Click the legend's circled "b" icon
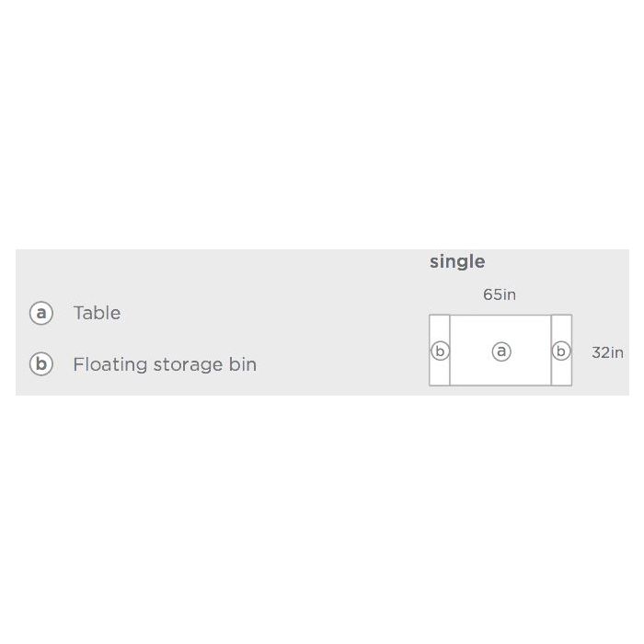 [41, 364]
